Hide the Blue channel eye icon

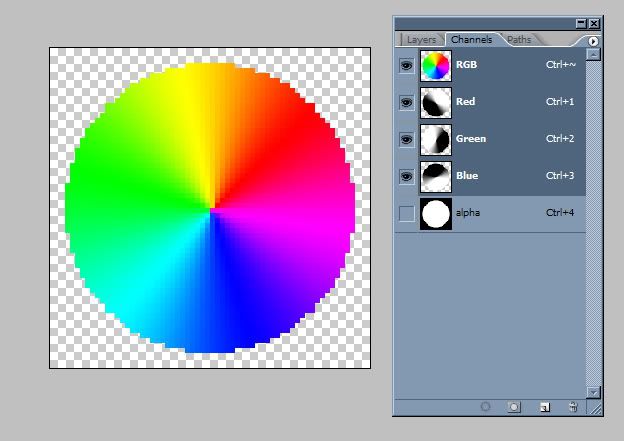pyautogui.click(x=406, y=176)
